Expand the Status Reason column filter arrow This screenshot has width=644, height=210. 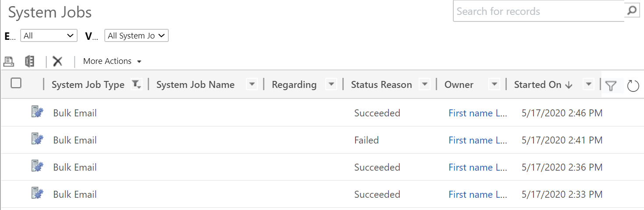424,84
